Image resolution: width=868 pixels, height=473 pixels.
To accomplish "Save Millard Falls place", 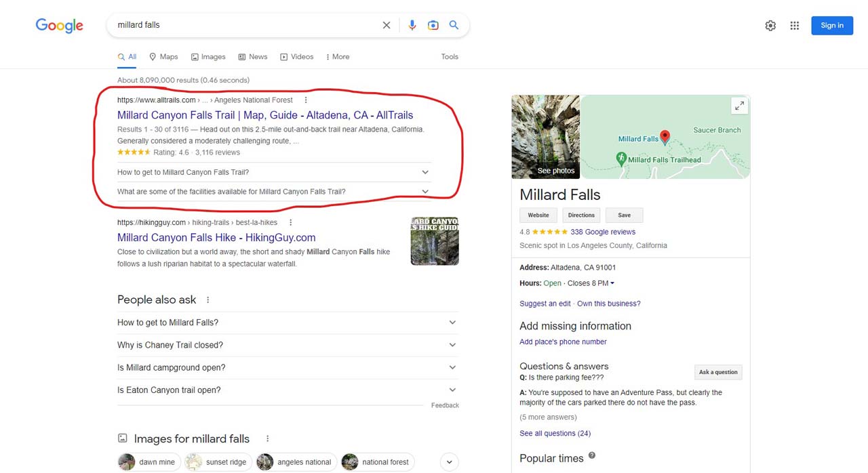I will click(x=625, y=215).
